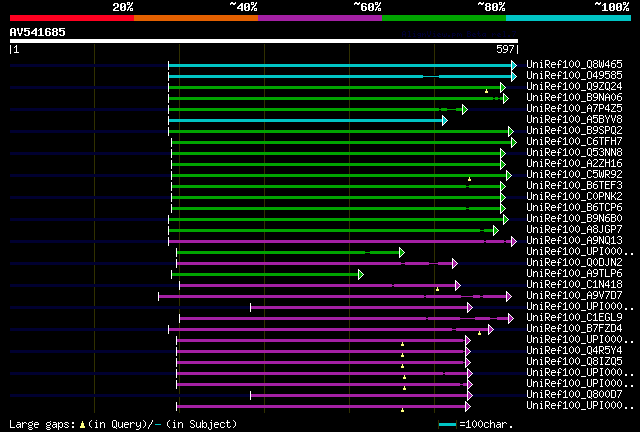This screenshot has width=640, height=432.
Task: Click the yellow gap marker under UniRef100_Q8IZQ5 alignment
Action: pos(402,366)
